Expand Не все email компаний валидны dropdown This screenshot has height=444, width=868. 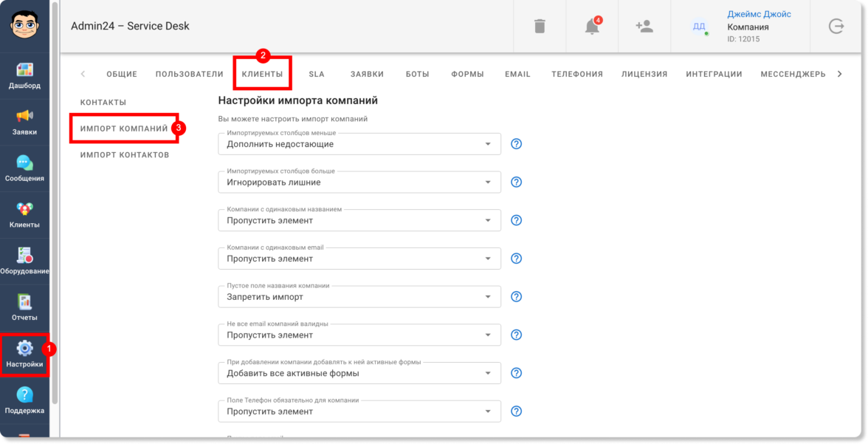point(359,335)
